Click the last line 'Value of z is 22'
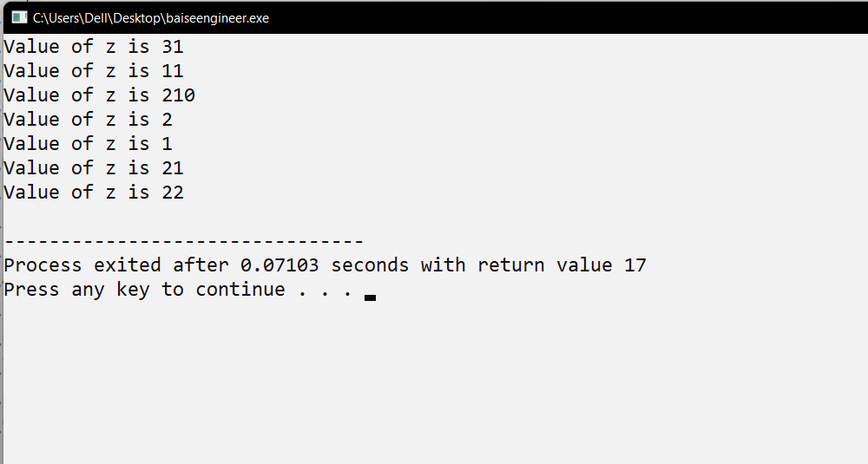The width and height of the screenshot is (868, 464). [x=94, y=193]
